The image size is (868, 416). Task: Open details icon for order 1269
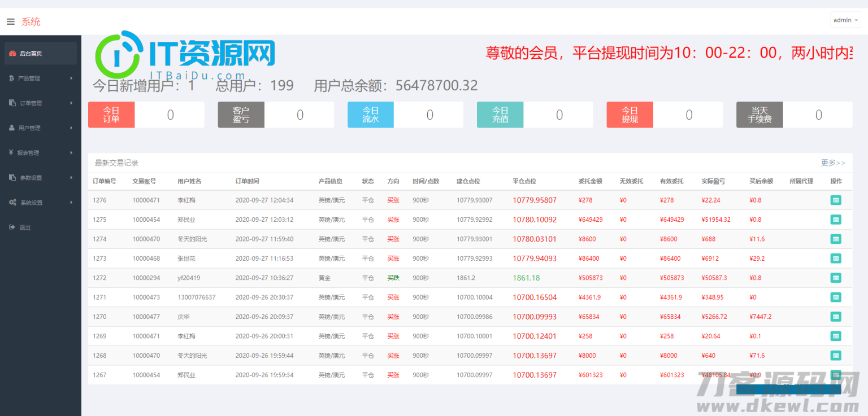[836, 336]
